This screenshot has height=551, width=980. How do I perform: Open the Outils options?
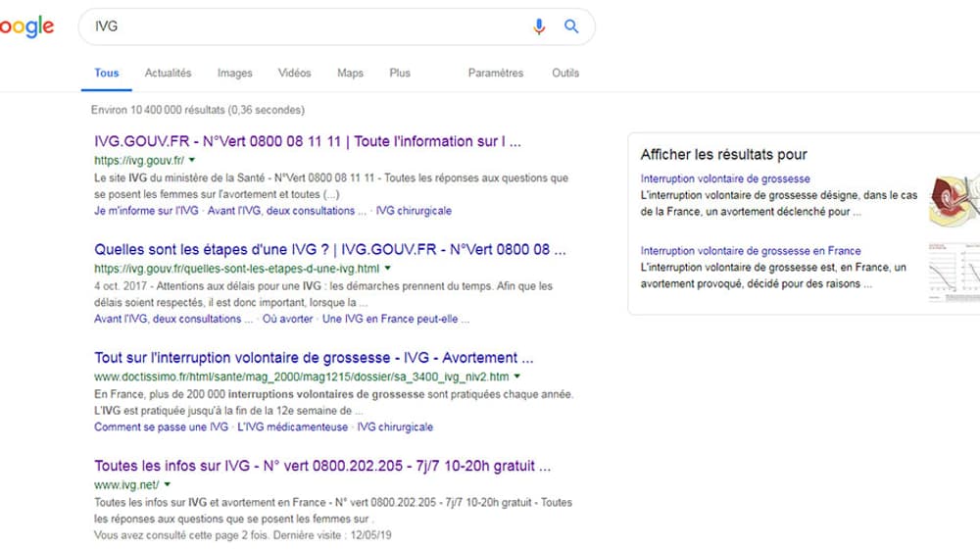pos(565,73)
